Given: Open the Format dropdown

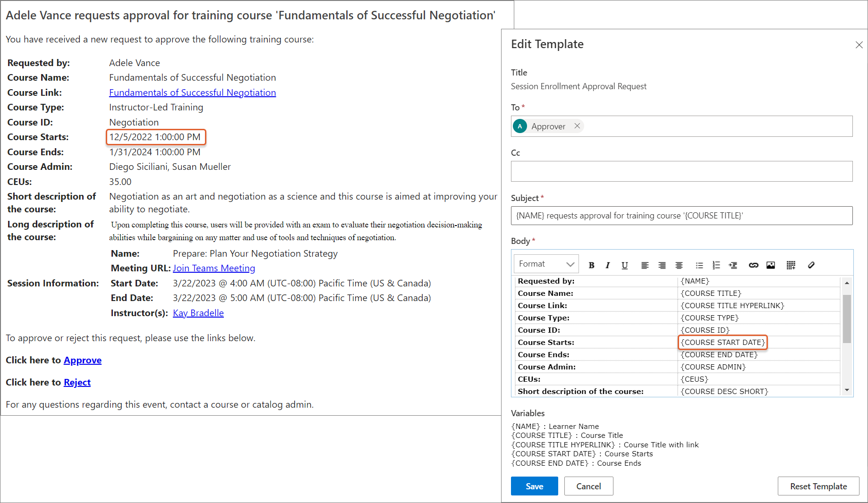Looking at the screenshot, I should coord(546,264).
